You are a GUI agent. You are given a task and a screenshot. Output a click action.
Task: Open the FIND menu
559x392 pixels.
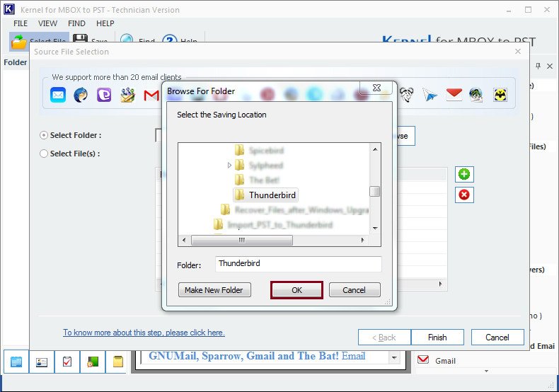pos(76,23)
